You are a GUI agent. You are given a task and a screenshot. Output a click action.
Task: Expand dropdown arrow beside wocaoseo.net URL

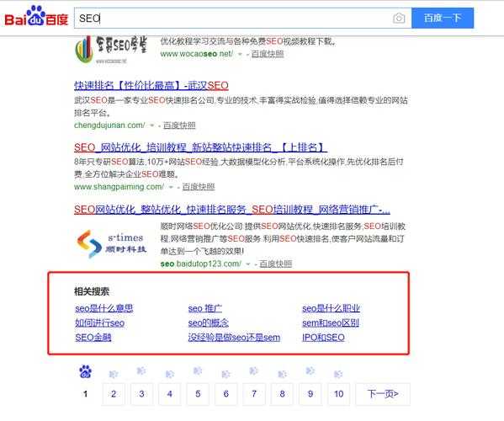click(240, 54)
